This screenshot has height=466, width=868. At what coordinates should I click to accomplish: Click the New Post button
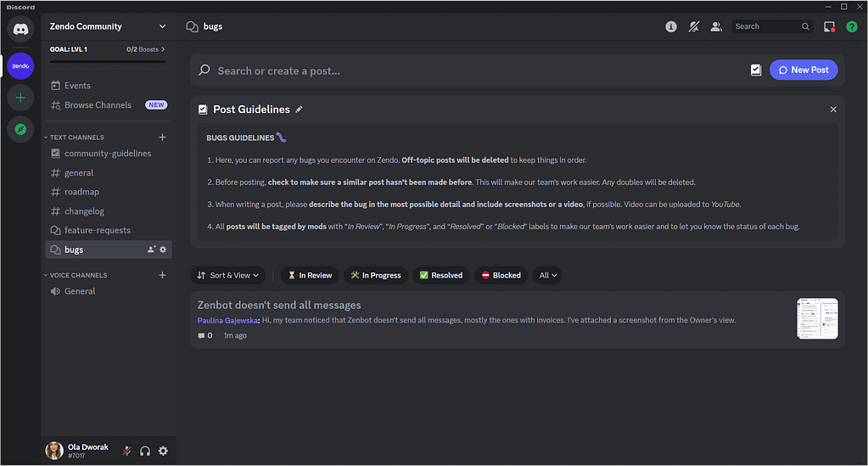click(804, 70)
